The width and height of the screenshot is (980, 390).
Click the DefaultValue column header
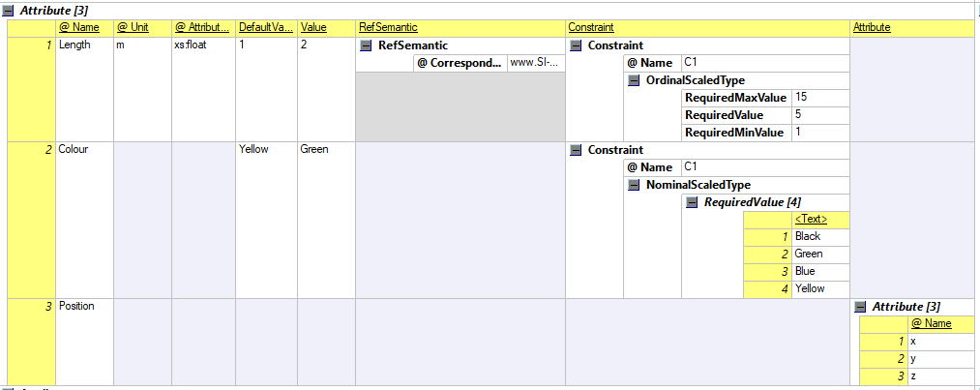click(265, 28)
